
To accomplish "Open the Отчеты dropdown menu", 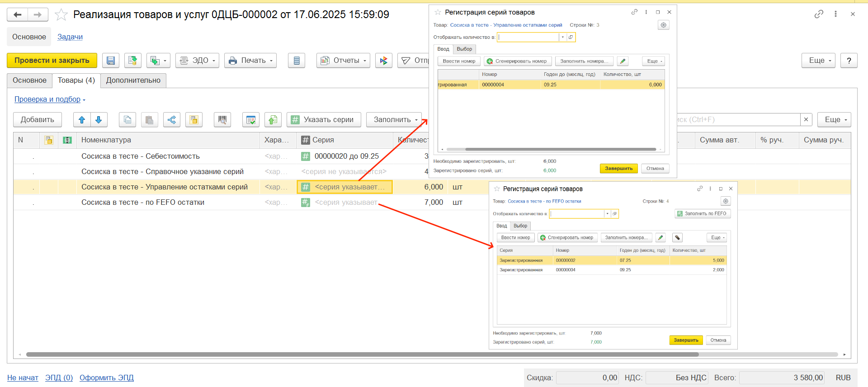I will click(x=343, y=61).
